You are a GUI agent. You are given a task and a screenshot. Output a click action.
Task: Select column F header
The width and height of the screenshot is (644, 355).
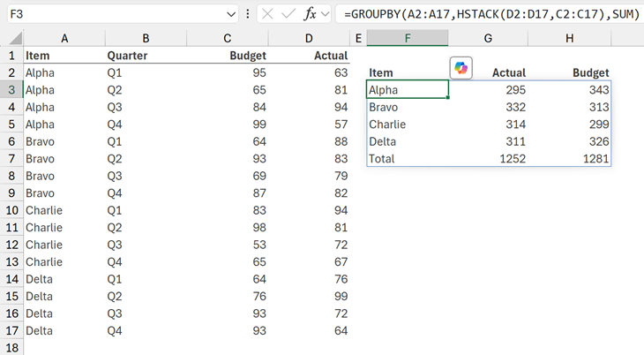pyautogui.click(x=407, y=38)
